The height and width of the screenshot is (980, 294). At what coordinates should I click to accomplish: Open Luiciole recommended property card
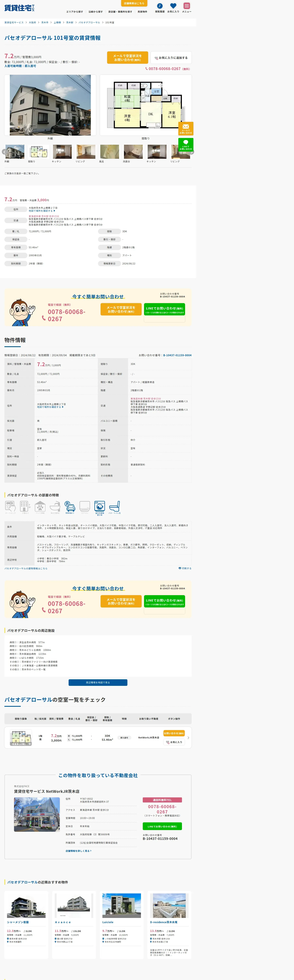pos(122,924)
